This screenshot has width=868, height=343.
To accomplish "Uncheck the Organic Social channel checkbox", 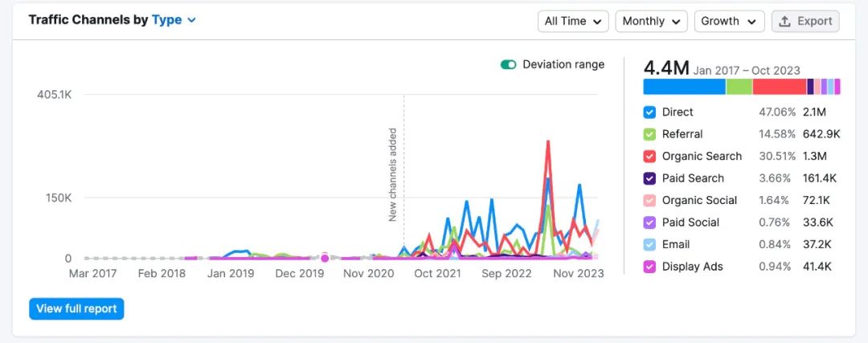I will click(x=649, y=201).
